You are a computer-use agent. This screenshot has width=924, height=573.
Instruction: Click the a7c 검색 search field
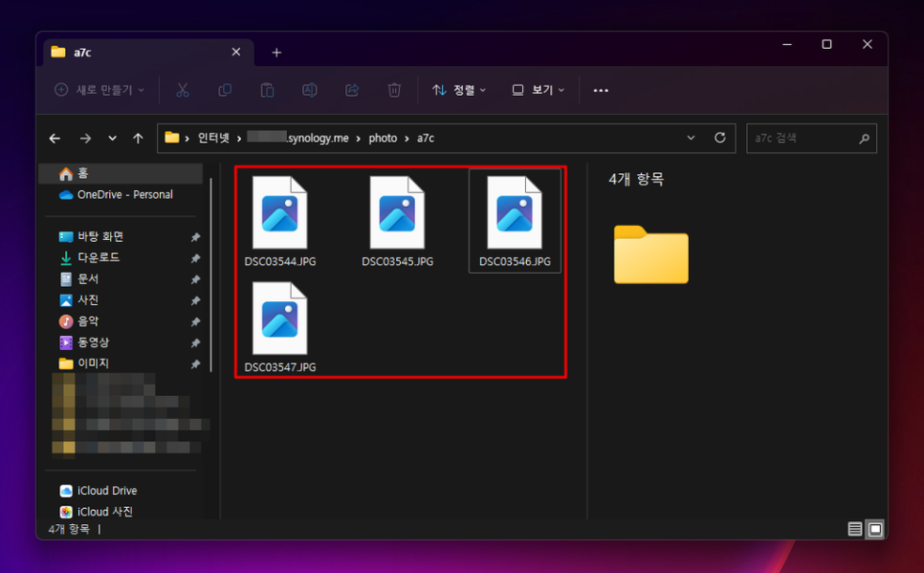(x=811, y=139)
